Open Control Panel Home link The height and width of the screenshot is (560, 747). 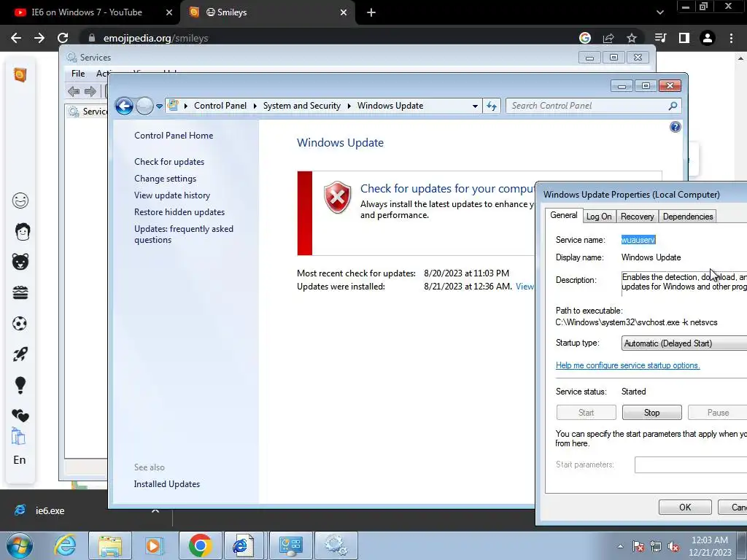pos(174,136)
